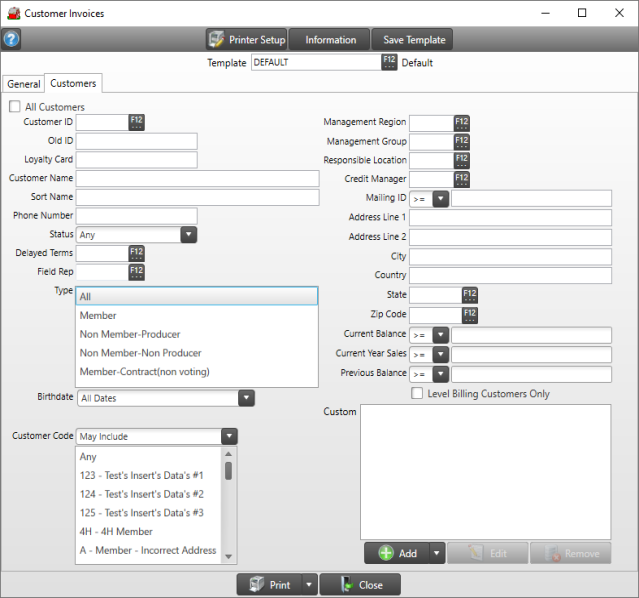Open the F12 lookup for State

[x=469, y=295]
